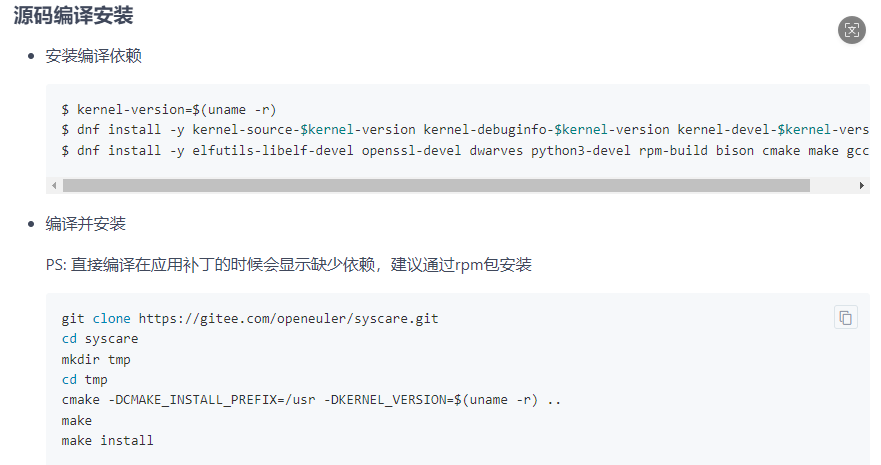Click the "cd syscare" command line
This screenshot has width=881, height=465.
click(x=100, y=339)
